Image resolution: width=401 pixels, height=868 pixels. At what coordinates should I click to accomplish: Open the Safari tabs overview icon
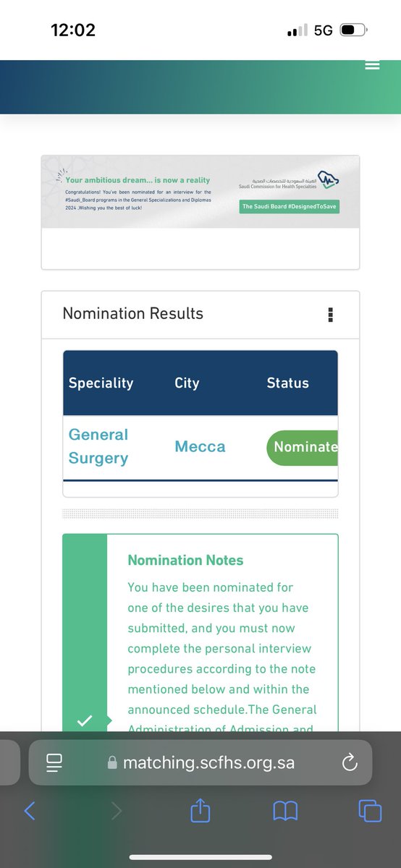(x=370, y=810)
